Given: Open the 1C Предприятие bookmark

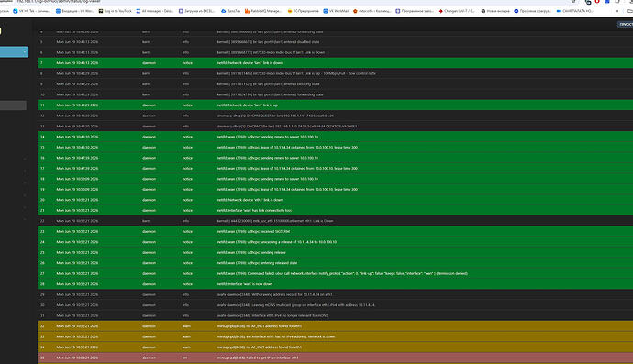Looking at the screenshot, I should [x=303, y=11].
